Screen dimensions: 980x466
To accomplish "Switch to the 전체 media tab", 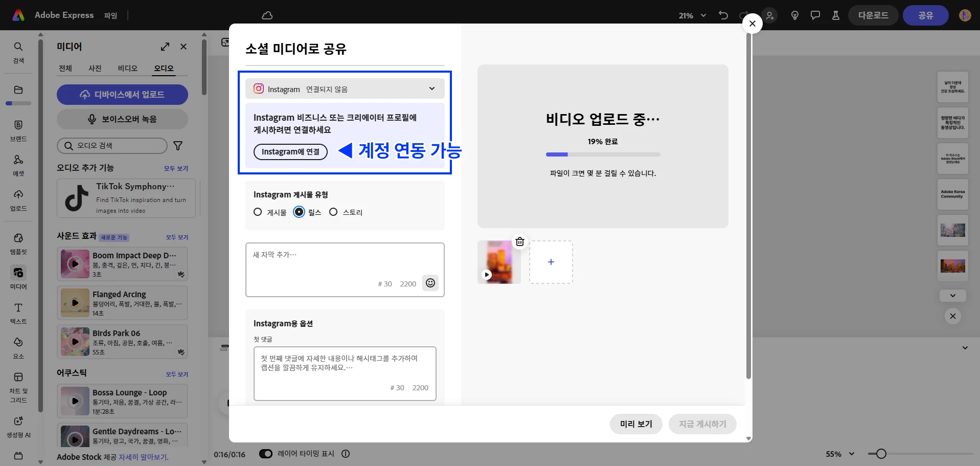I will 65,69.
